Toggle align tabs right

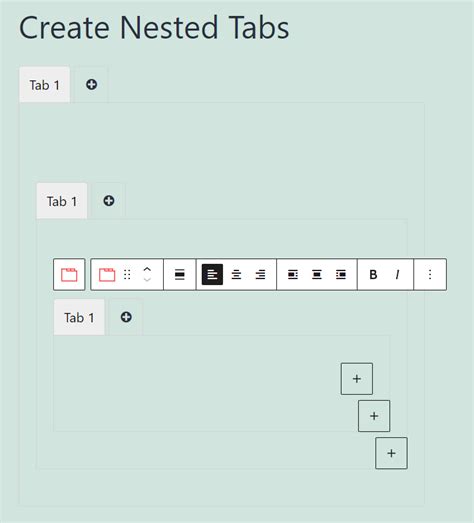point(260,275)
